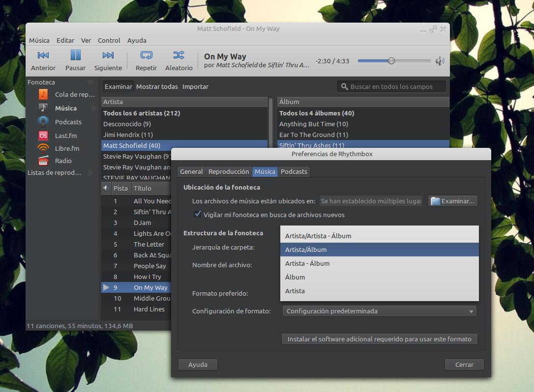Viewport: 534px width, 392px height.
Task: Click Cerrar to close preferences
Action: coord(464,365)
